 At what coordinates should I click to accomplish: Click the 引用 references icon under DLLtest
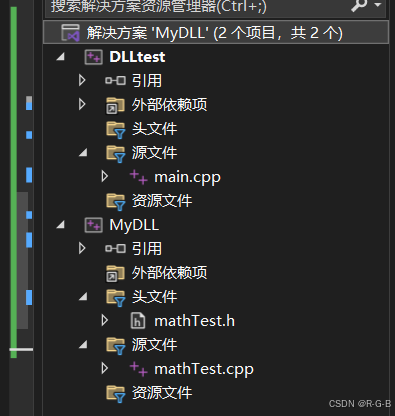pyautogui.click(x=115, y=81)
